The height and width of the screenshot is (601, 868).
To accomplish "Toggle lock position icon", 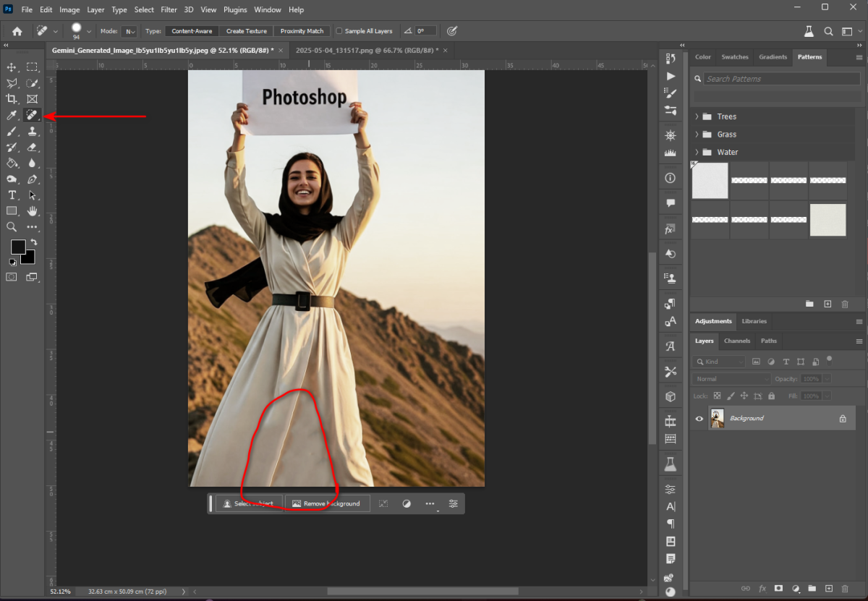I will [x=744, y=396].
